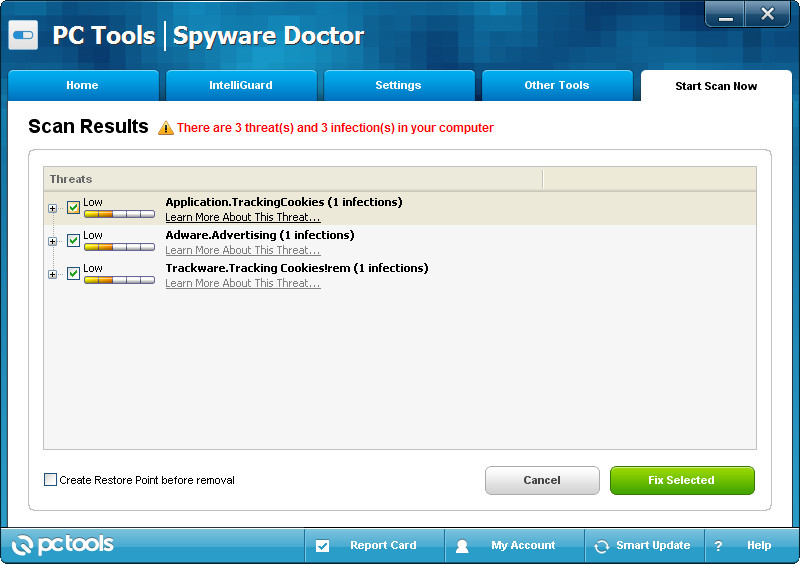Open Learn More link for Trackware.Tracking Cookies!rem
Viewport: 800px width, 564px height.
(x=243, y=284)
